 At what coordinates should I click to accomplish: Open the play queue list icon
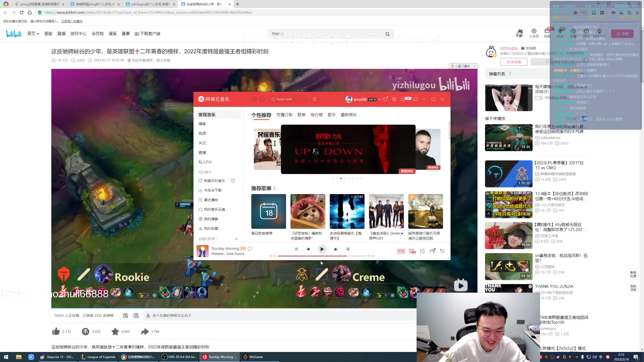(x=442, y=251)
